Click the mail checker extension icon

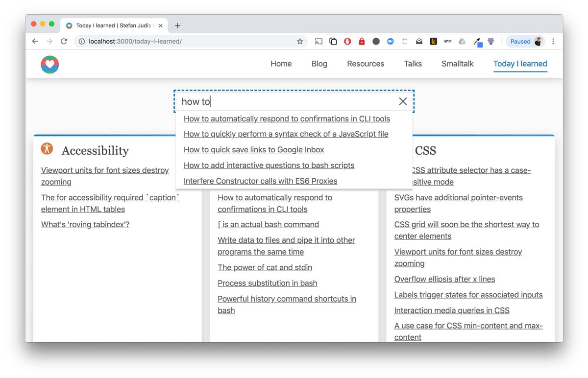click(x=419, y=42)
